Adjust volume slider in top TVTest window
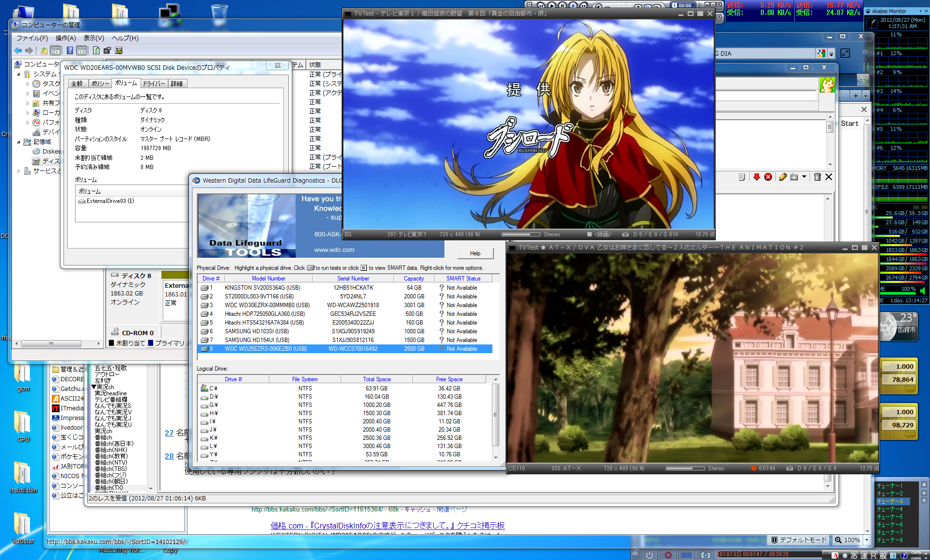Viewport: 930px width, 560px height. (521, 234)
